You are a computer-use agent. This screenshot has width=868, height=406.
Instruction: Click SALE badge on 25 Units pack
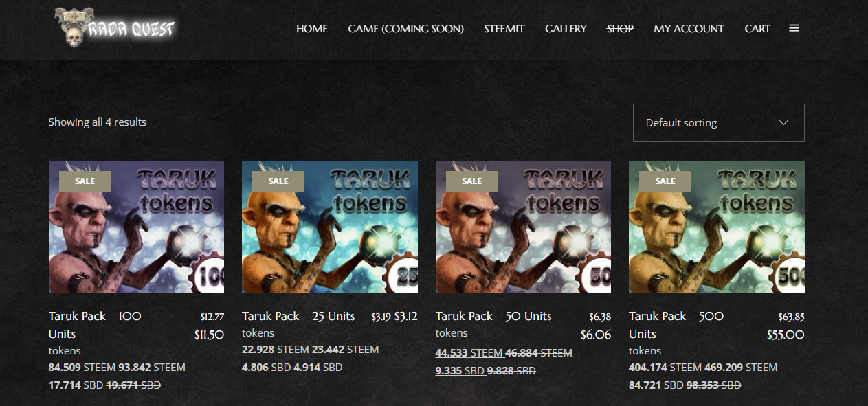278,181
